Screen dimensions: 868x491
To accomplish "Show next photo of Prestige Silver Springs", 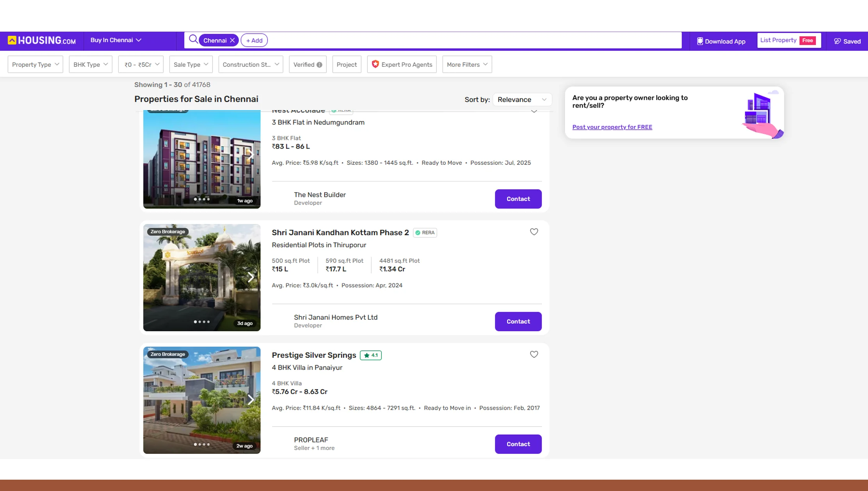I will pyautogui.click(x=251, y=400).
